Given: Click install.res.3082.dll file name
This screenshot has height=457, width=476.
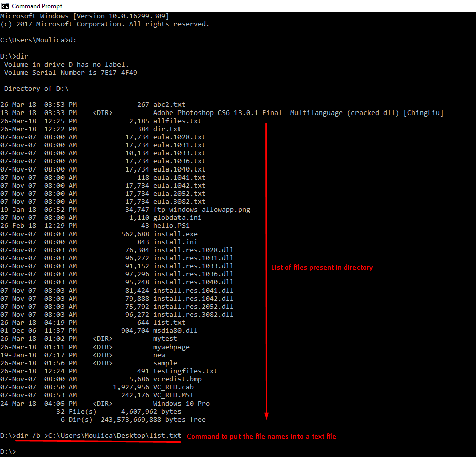Looking at the screenshot, I should [194, 315].
